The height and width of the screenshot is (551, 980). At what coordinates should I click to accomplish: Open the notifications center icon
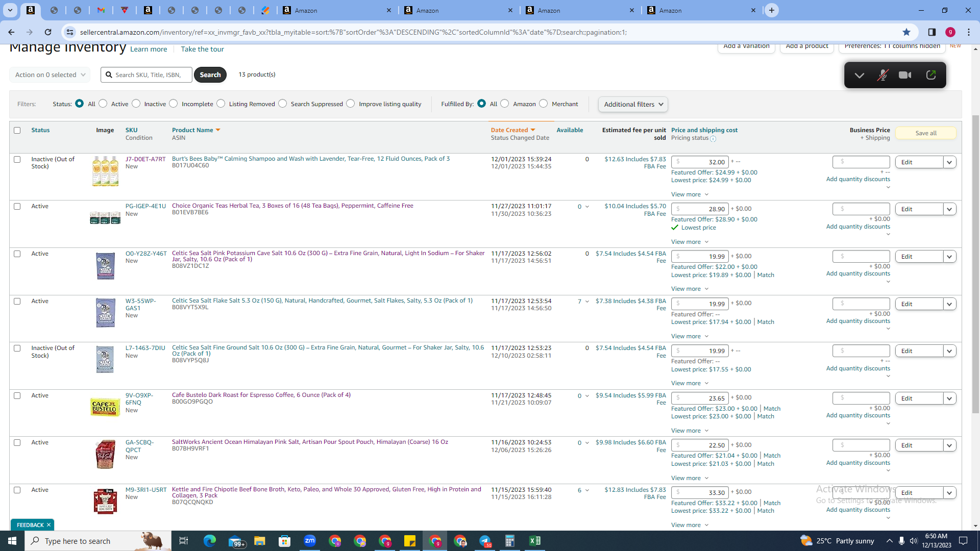pyautogui.click(x=964, y=541)
